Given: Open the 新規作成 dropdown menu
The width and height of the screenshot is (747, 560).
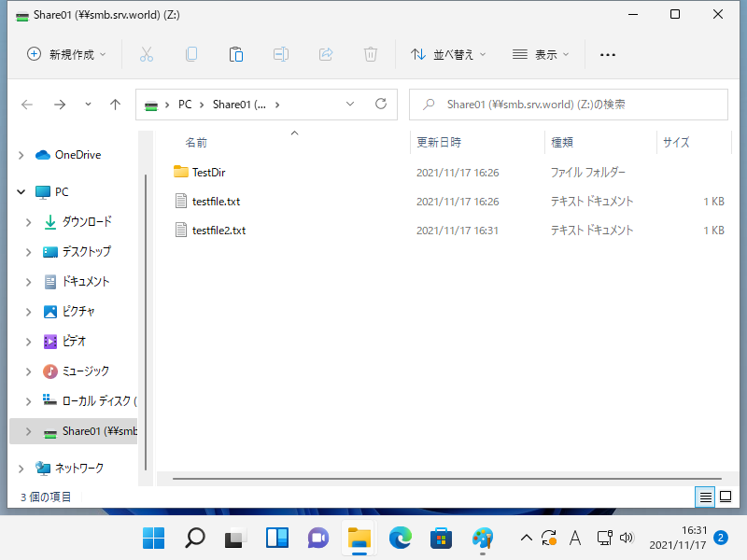Looking at the screenshot, I should pyautogui.click(x=66, y=54).
